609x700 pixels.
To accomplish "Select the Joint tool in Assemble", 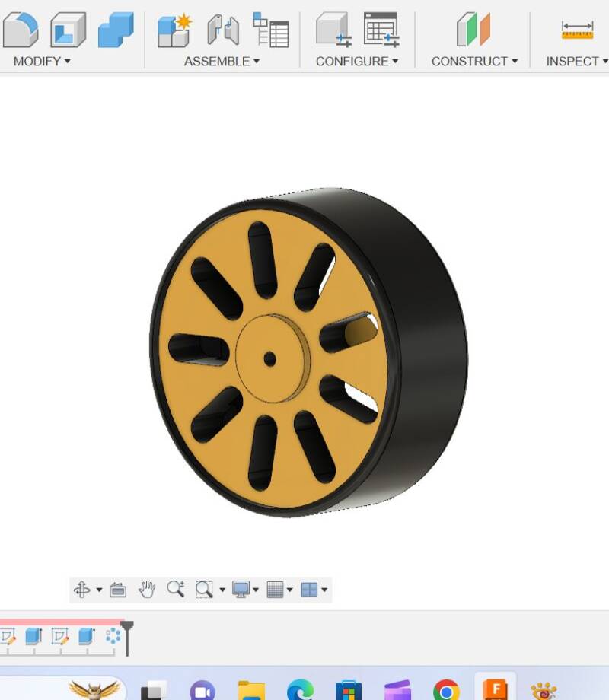I will click(223, 30).
